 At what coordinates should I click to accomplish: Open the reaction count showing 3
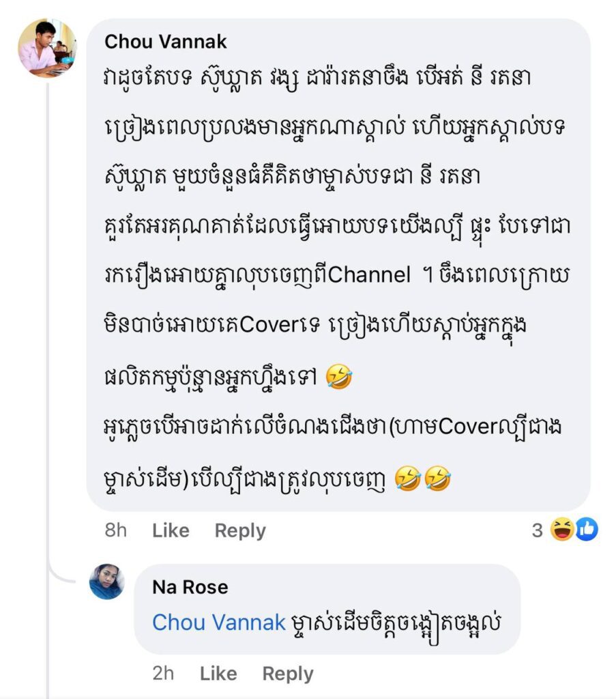point(538,530)
